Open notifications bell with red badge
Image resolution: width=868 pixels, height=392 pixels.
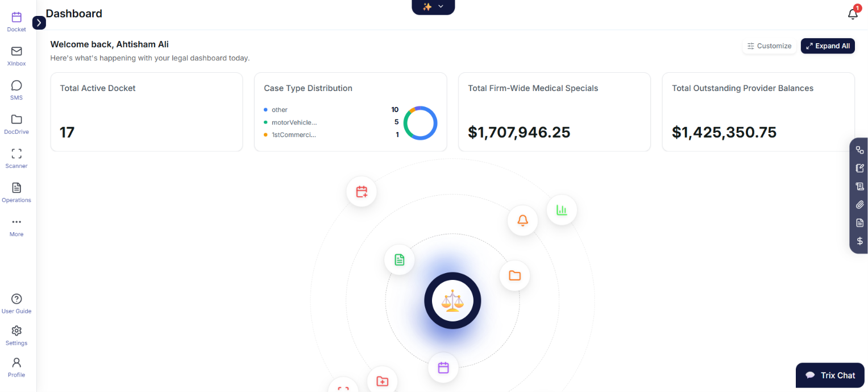coord(853,14)
